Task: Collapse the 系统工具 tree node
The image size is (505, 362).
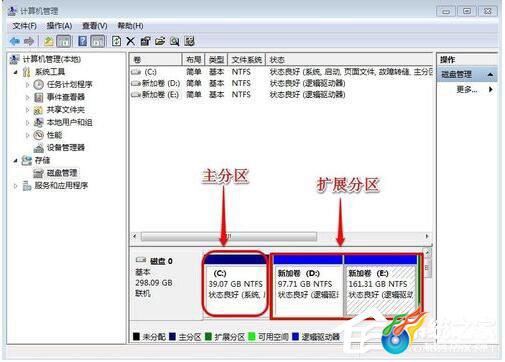Action: 15,72
